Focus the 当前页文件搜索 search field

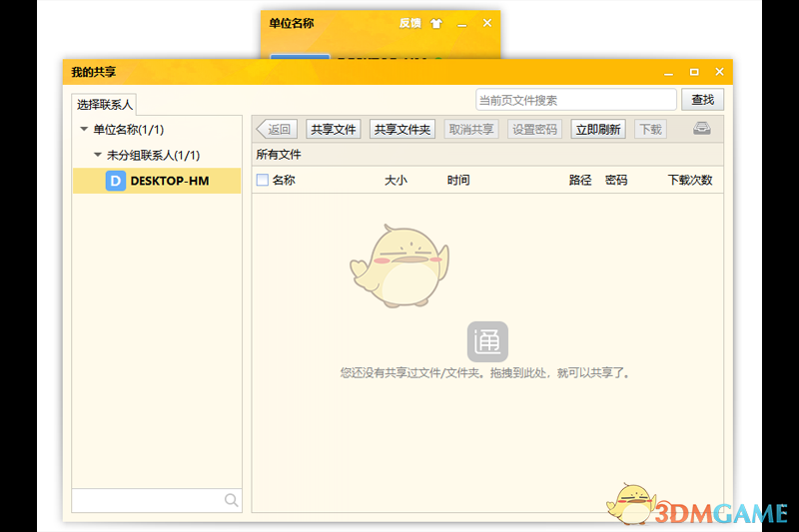tap(576, 100)
